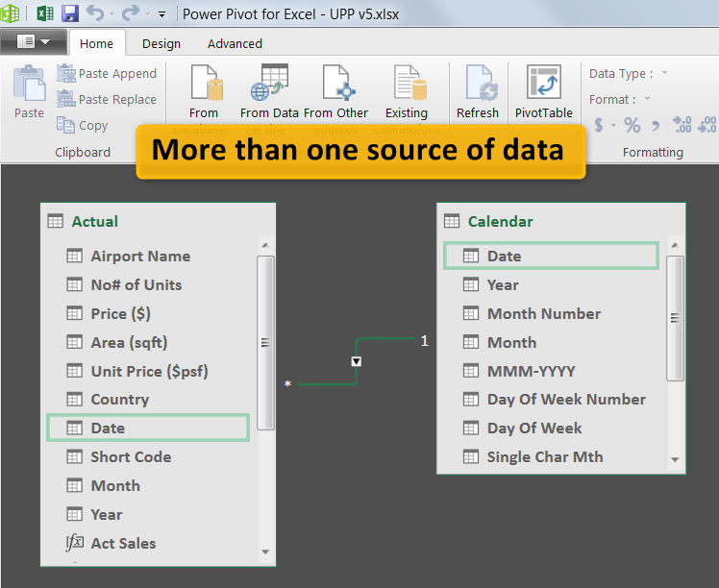Select Day Of Week Number field
719x588 pixels.
(551, 400)
